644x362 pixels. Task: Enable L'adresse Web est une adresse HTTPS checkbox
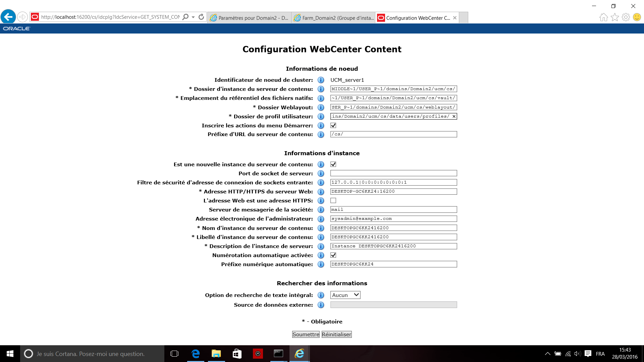coord(333,200)
